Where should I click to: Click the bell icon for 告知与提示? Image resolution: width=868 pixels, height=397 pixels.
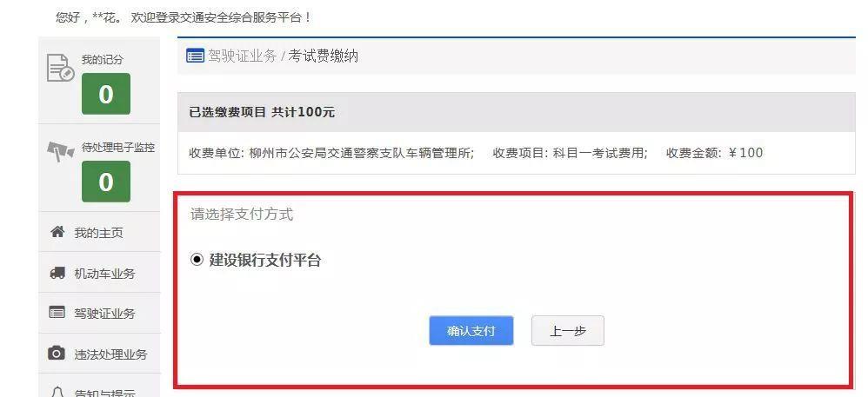[57, 392]
